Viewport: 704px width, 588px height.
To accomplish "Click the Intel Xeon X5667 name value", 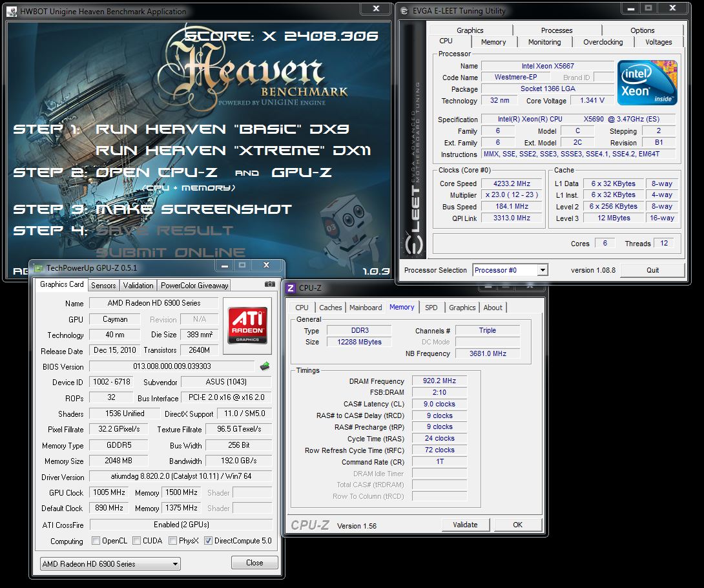I will click(x=548, y=66).
